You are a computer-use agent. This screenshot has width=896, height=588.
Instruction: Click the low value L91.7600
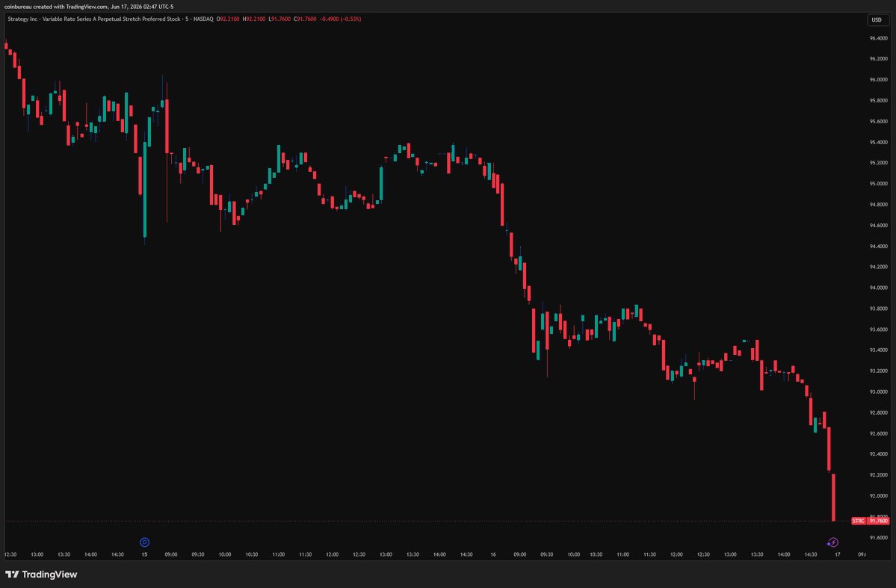tap(279, 19)
